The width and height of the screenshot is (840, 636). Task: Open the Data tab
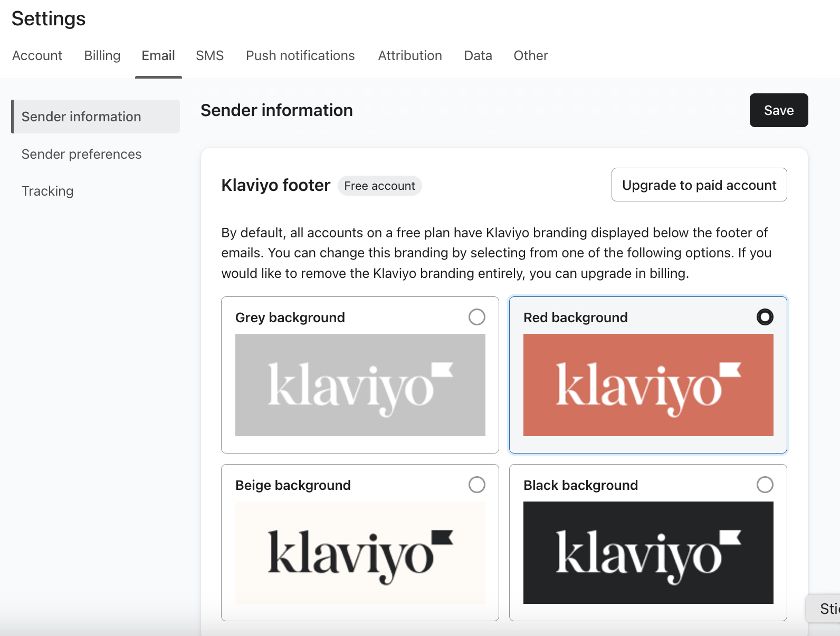coord(478,56)
